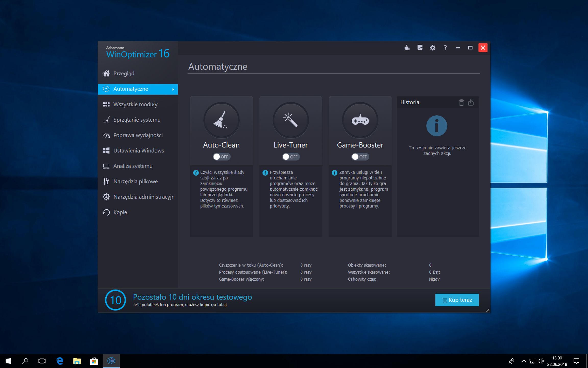The width and height of the screenshot is (588, 368).
Task: Click the Live-Tuner magic wand icon
Action: click(291, 120)
